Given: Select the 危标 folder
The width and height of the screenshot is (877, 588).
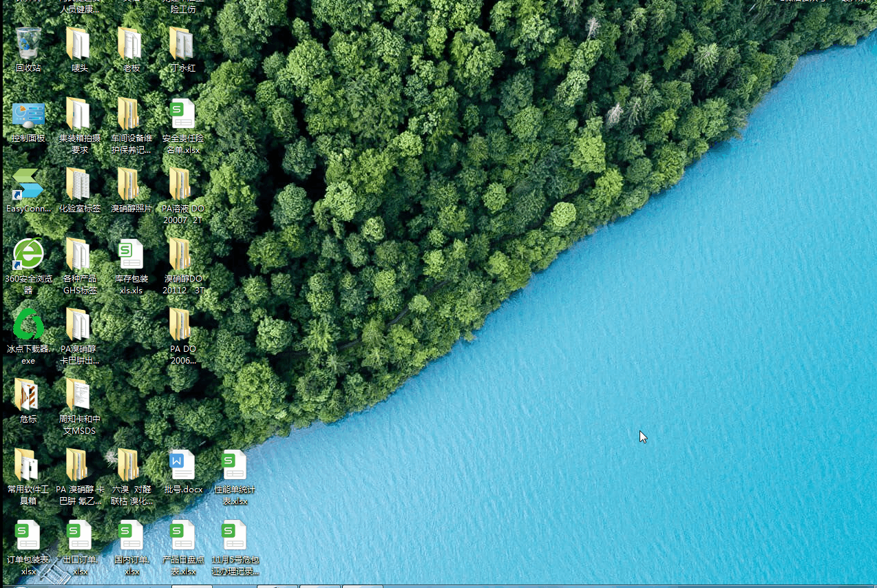Looking at the screenshot, I should [28, 395].
